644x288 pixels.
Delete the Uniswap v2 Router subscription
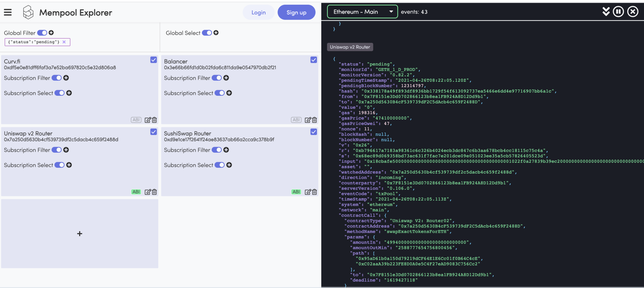pyautogui.click(x=154, y=192)
